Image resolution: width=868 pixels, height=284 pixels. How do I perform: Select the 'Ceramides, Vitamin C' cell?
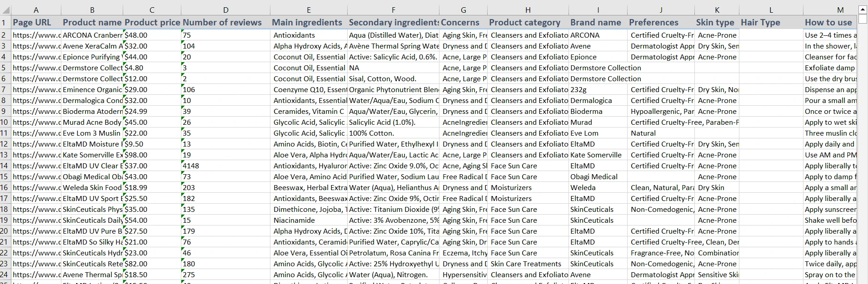(x=309, y=111)
